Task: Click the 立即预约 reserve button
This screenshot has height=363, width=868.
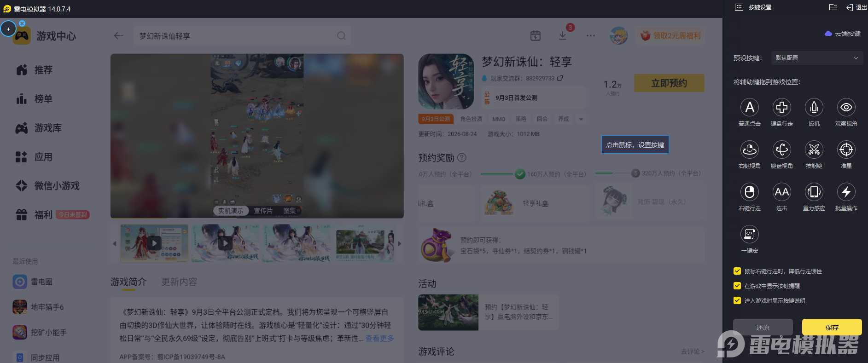Action: click(669, 83)
